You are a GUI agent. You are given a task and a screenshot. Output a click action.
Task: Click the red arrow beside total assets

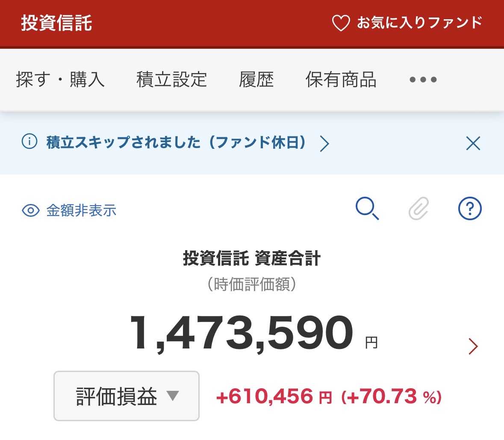(473, 346)
